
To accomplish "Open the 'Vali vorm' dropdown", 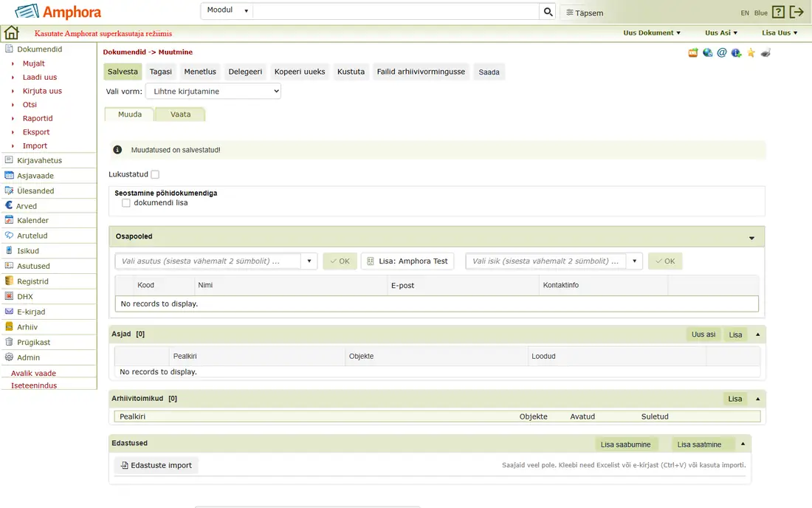I will pyautogui.click(x=213, y=91).
